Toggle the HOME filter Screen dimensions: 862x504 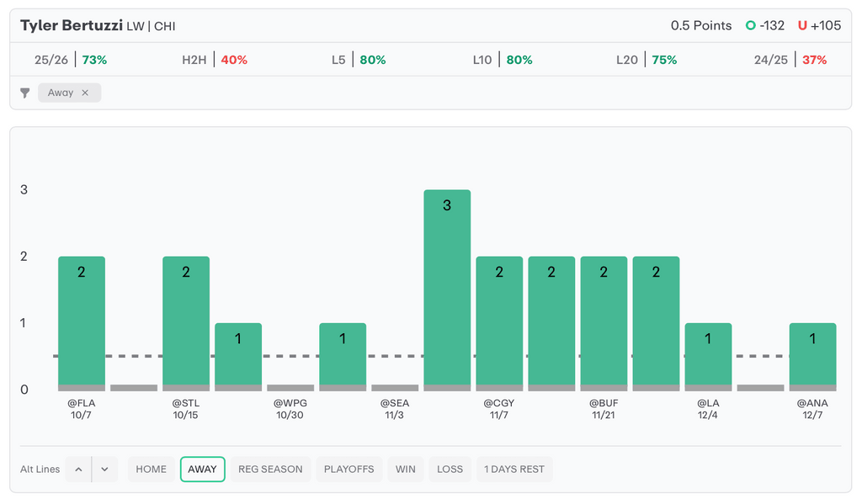tap(152, 470)
